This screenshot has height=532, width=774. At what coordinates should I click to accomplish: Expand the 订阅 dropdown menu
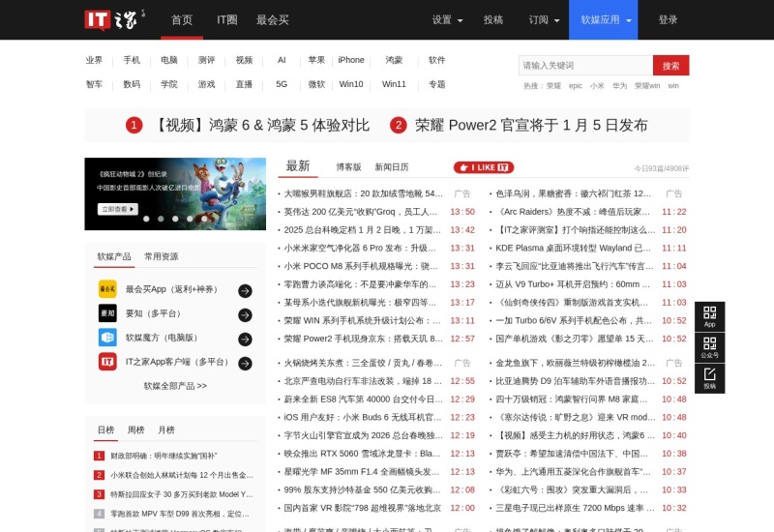(544, 19)
